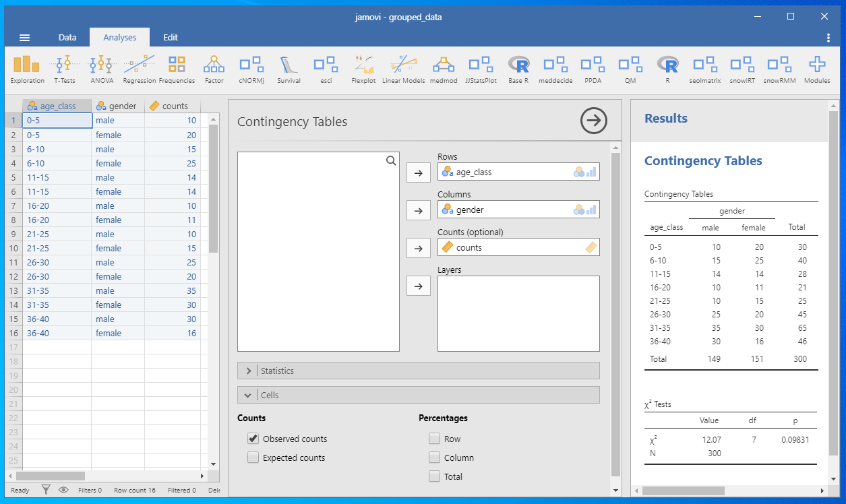Open the Survival module menu
This screenshot has height=504, width=846.
pyautogui.click(x=289, y=69)
